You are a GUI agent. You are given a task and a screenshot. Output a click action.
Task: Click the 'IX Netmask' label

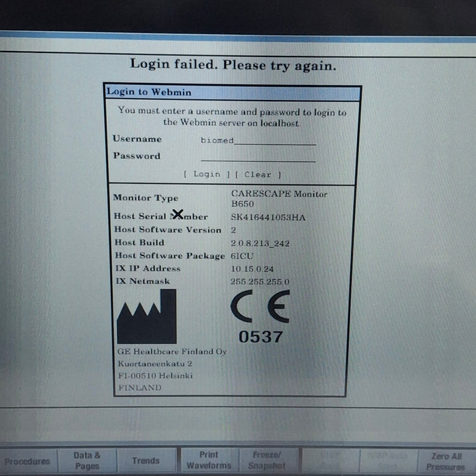(x=142, y=281)
